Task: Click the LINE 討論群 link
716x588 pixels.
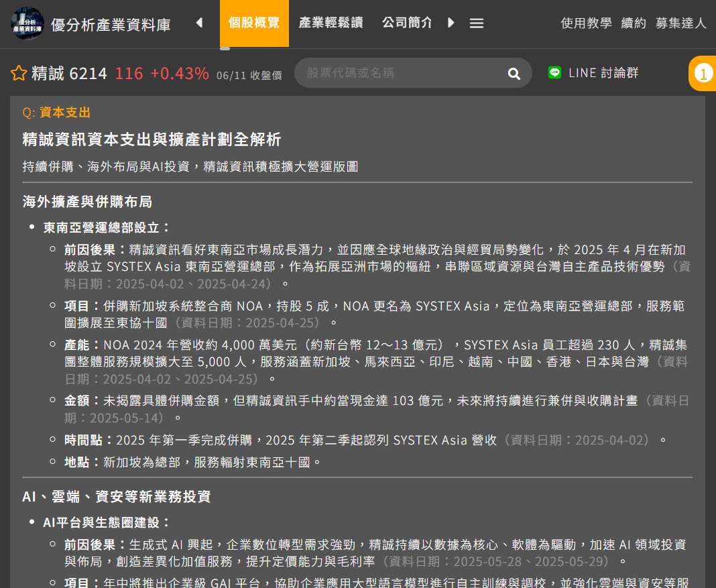Action: click(x=603, y=73)
